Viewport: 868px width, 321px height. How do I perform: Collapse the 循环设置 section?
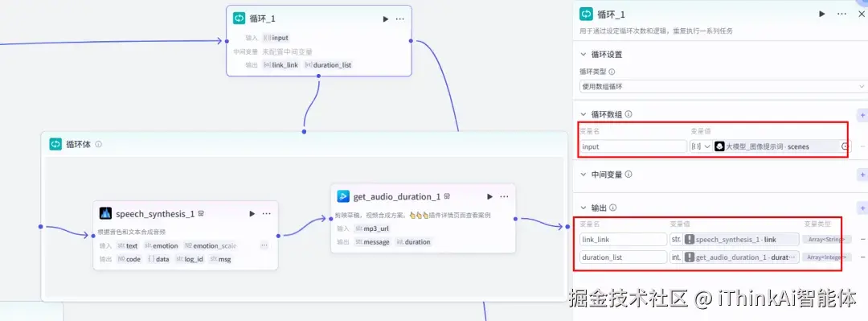click(583, 55)
